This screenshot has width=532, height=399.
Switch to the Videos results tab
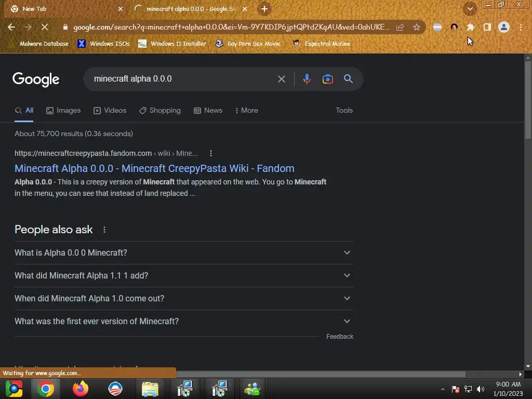(110, 111)
